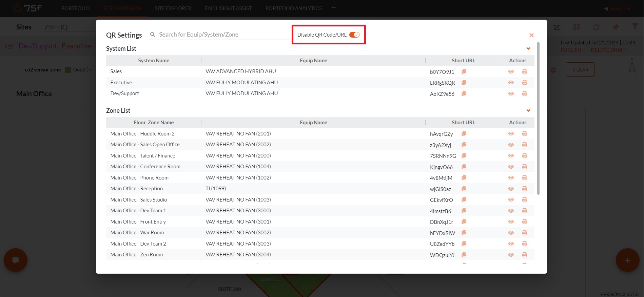644x297 pixels.
Task: Print QR code for Phone Room
Action: [x=525, y=178]
